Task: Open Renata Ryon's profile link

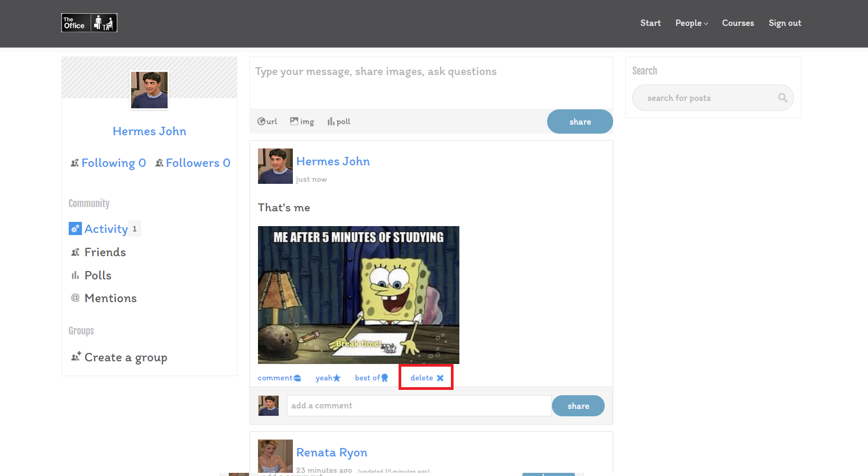Action: pos(332,453)
